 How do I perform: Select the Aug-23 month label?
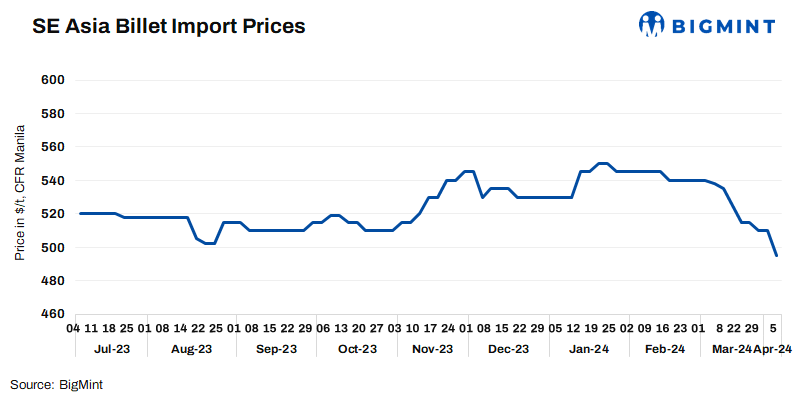(x=192, y=349)
